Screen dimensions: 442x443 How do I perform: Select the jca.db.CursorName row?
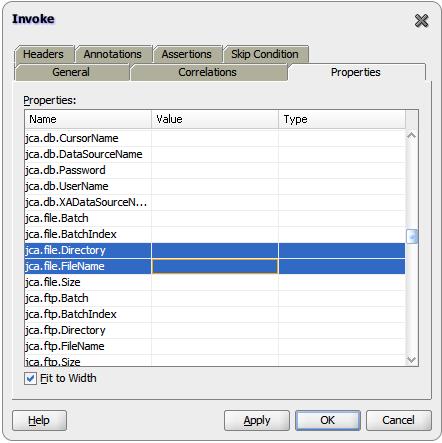[215, 138]
